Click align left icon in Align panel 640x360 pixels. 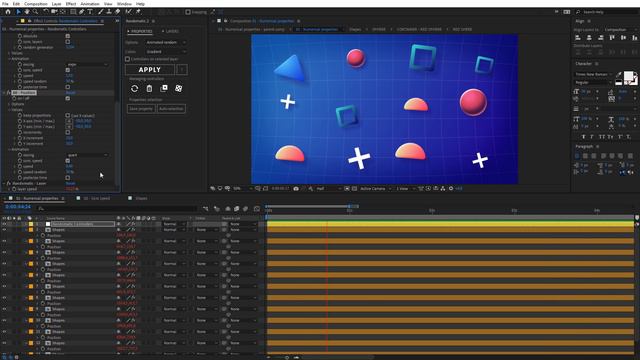coord(578,38)
